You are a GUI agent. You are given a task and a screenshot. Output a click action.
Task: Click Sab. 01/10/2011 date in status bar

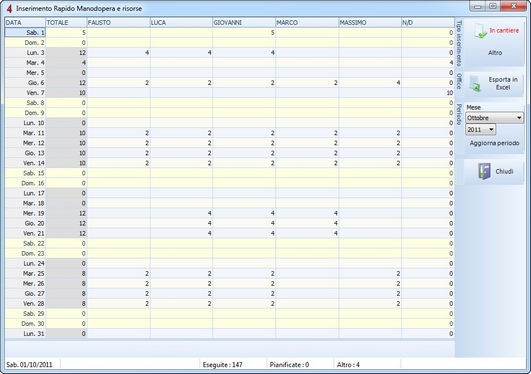pos(29,365)
